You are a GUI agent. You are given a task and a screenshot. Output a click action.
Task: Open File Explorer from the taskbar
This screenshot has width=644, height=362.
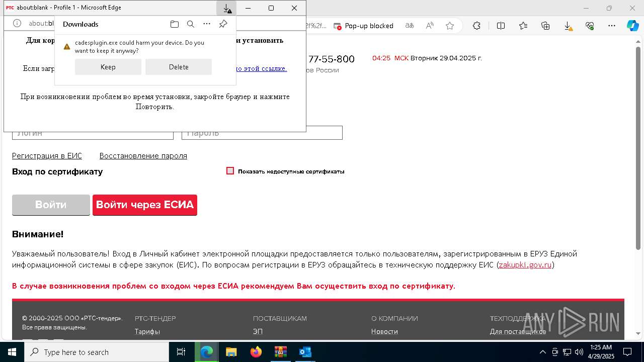pyautogui.click(x=231, y=352)
